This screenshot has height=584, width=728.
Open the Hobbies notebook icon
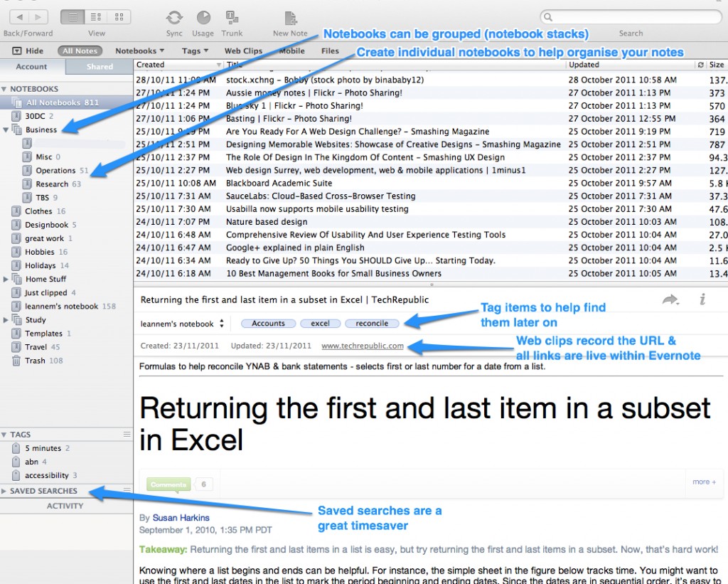(16, 252)
